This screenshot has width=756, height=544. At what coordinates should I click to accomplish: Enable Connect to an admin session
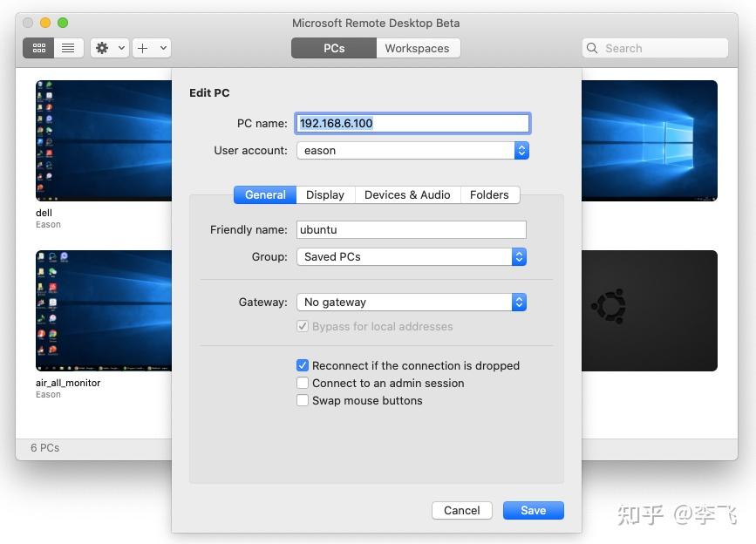coord(303,383)
